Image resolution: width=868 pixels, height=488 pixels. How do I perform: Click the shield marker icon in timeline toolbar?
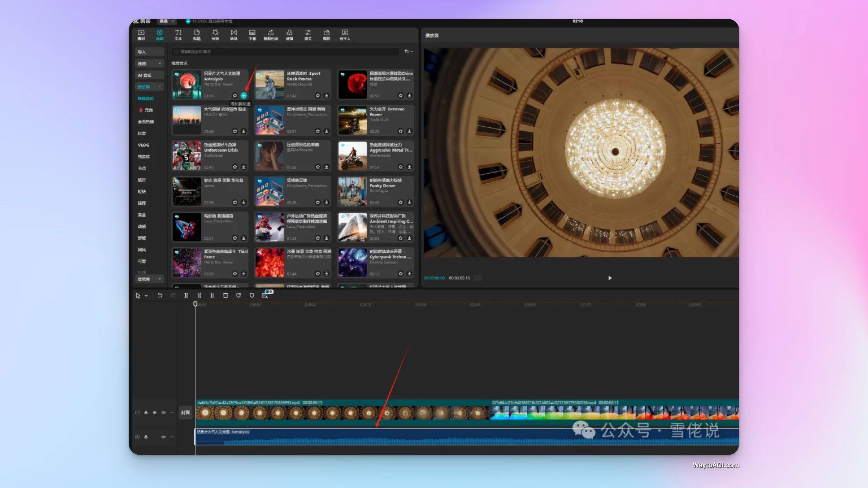tap(252, 295)
